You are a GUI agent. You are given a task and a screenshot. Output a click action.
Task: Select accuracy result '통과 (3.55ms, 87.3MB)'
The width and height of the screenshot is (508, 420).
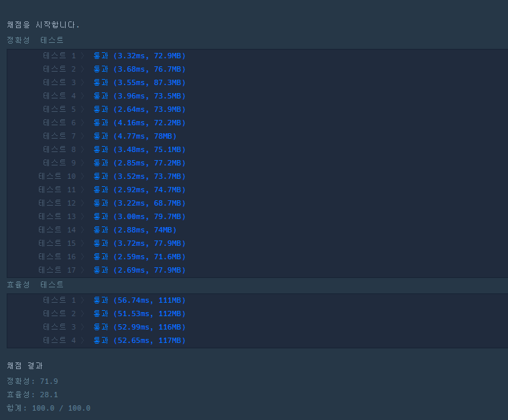[139, 82]
